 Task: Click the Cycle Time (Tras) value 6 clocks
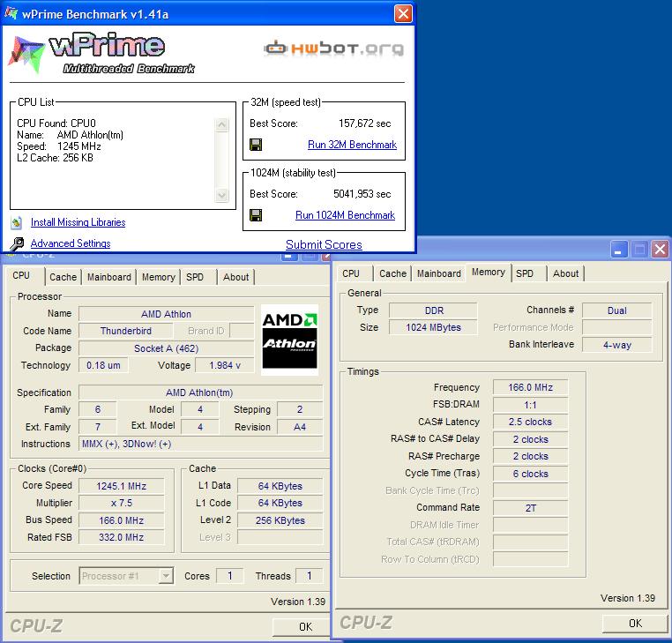point(531,474)
